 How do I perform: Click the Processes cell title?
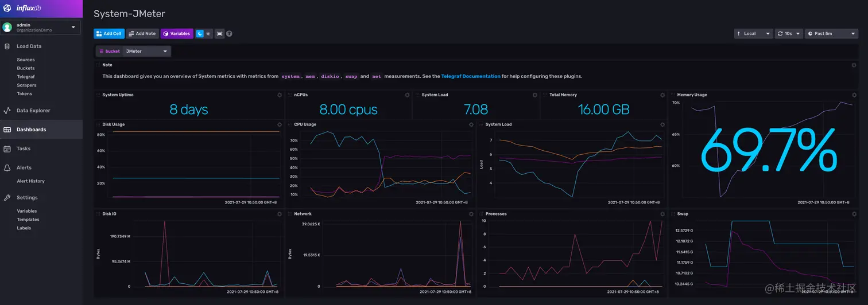(496, 214)
